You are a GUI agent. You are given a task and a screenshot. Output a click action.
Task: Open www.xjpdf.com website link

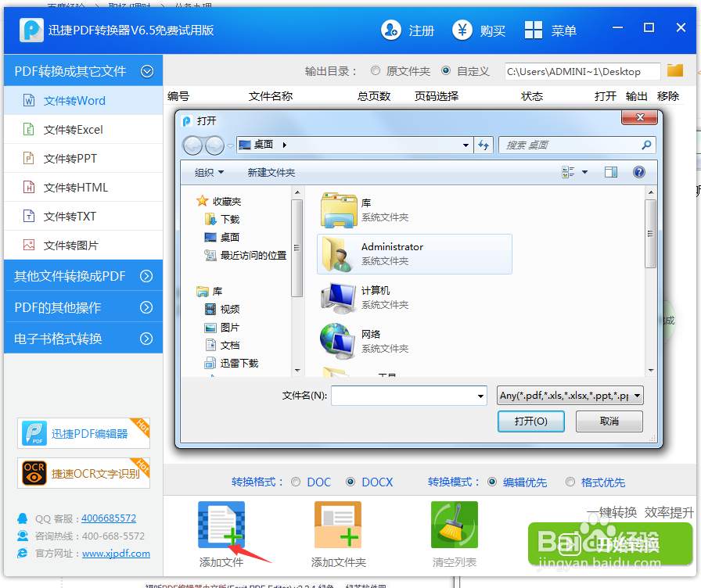[116, 554]
